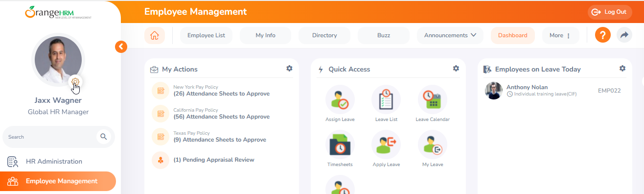Click the EMP022 employee ID
This screenshot has width=644, height=194.
[x=609, y=91]
